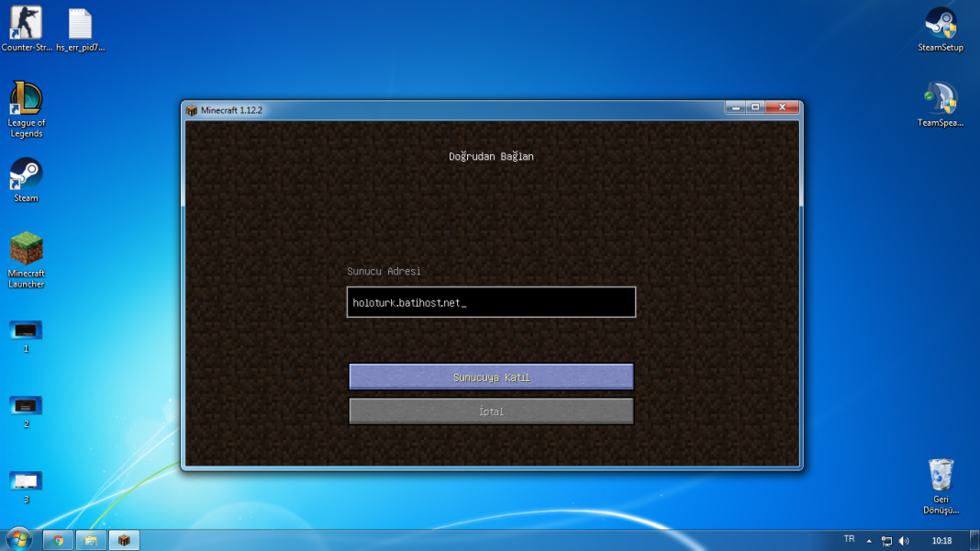Click the Doğrudan Bağlan heading text
Image resolution: width=980 pixels, height=551 pixels.
point(491,156)
